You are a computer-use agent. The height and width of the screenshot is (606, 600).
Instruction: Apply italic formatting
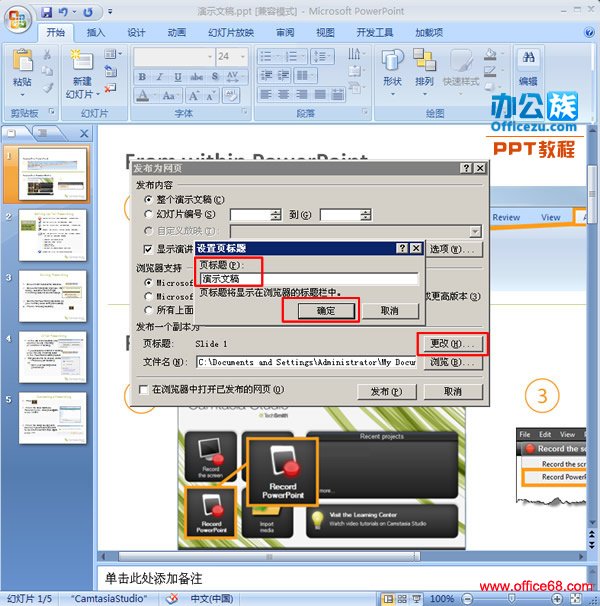point(160,77)
